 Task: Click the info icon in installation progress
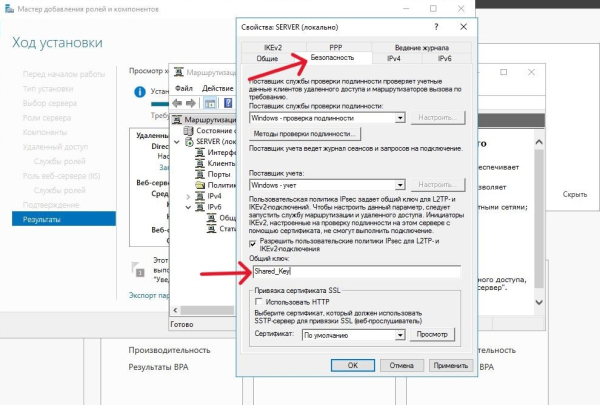pos(140,92)
